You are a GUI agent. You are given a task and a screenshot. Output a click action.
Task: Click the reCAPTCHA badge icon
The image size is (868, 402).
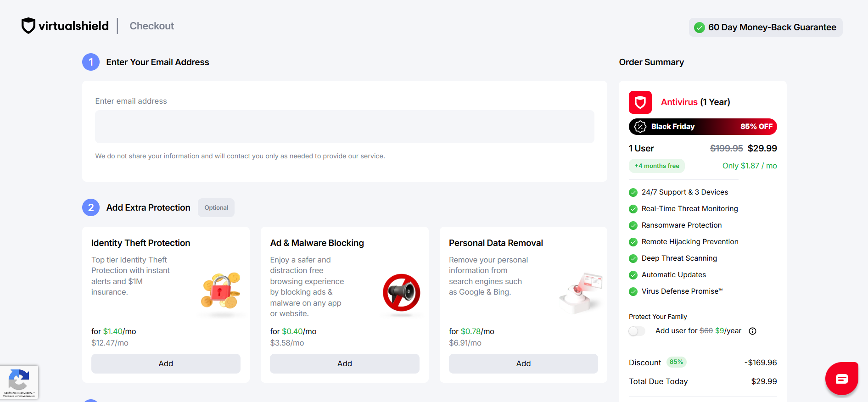[x=19, y=380]
